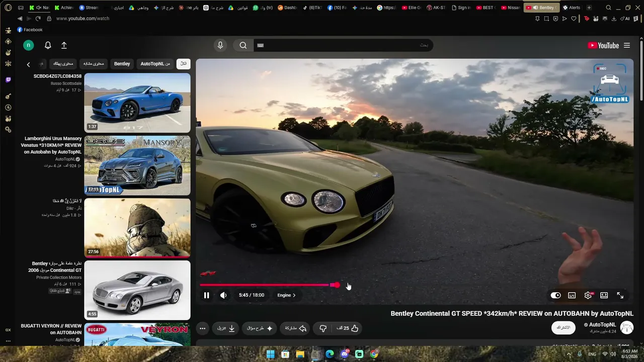Open the AutoTopNL channel name link
The width and height of the screenshot is (644, 362).
602,325
